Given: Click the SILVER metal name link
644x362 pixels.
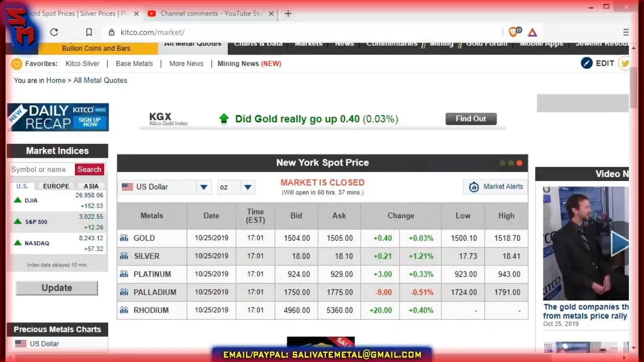Looking at the screenshot, I should coord(146,256).
